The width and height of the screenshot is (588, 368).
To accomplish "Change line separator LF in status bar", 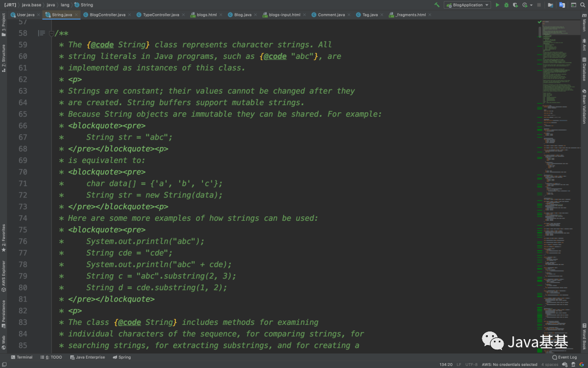I will [458, 365].
